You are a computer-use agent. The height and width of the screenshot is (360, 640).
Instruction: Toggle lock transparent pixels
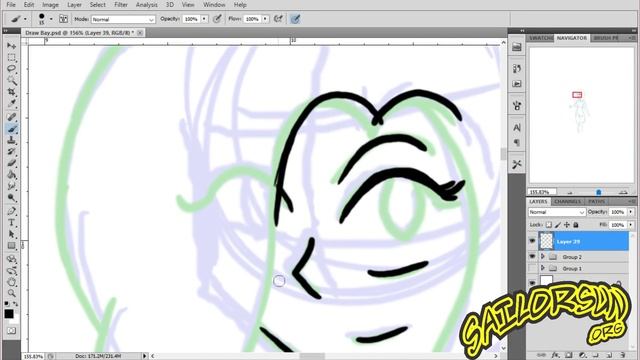pyautogui.click(x=549, y=225)
